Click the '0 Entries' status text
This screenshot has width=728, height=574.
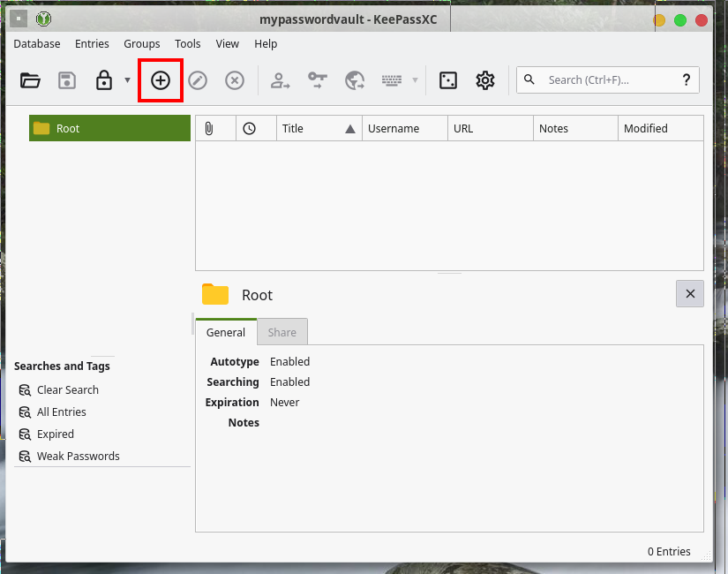coord(669,551)
